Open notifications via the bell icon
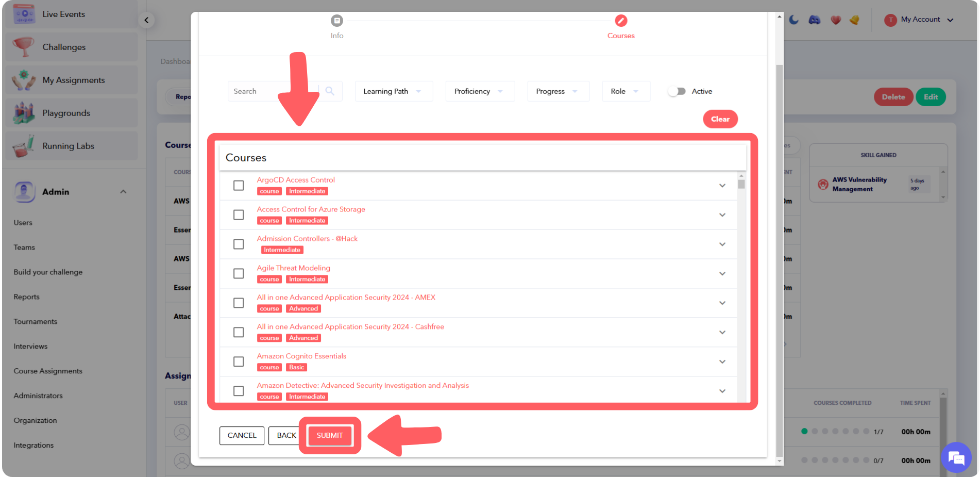980x477 pixels. click(854, 20)
